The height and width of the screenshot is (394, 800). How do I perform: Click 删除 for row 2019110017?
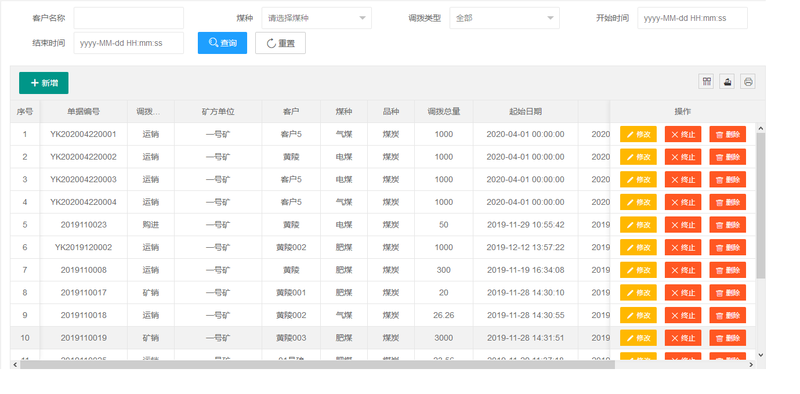click(728, 292)
